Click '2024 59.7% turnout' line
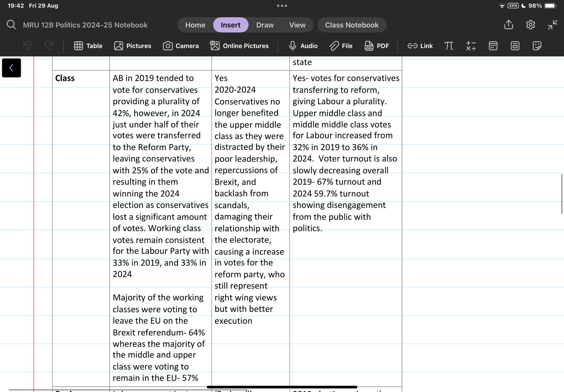This screenshot has width=564, height=392. tap(331, 194)
